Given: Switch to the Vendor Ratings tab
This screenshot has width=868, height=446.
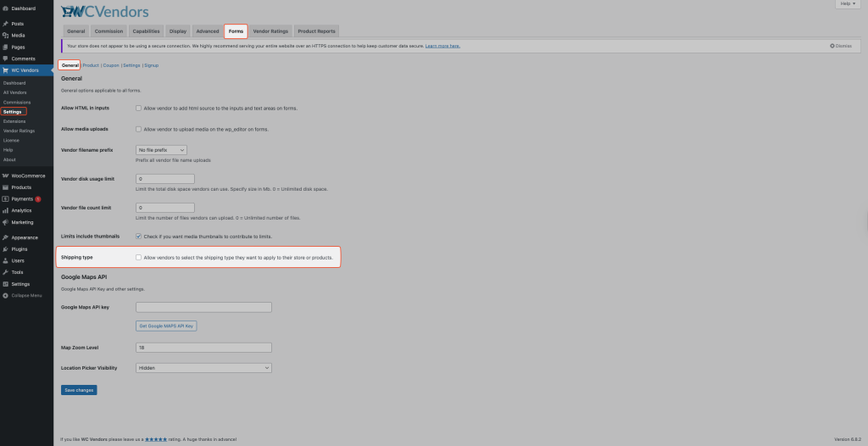Looking at the screenshot, I should (x=270, y=31).
